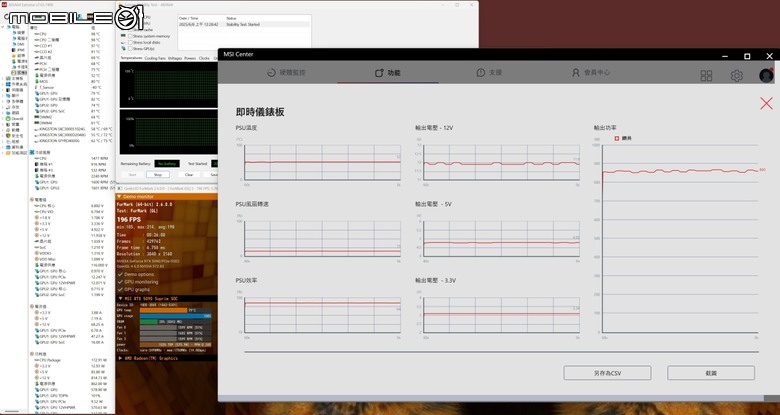Expand AMD Radeon(TM) Graphics section

coord(120,358)
